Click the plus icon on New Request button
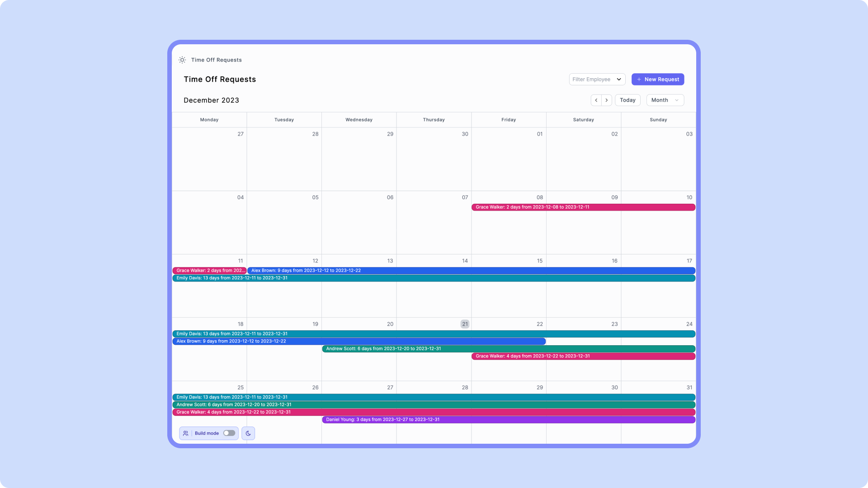This screenshot has height=488, width=868. pos(639,79)
